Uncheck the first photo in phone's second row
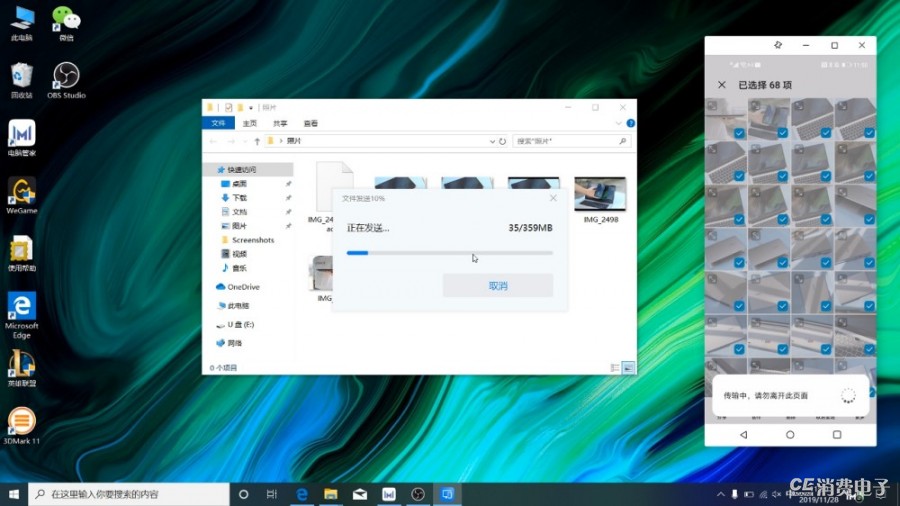Image resolution: width=900 pixels, height=506 pixels. click(739, 176)
